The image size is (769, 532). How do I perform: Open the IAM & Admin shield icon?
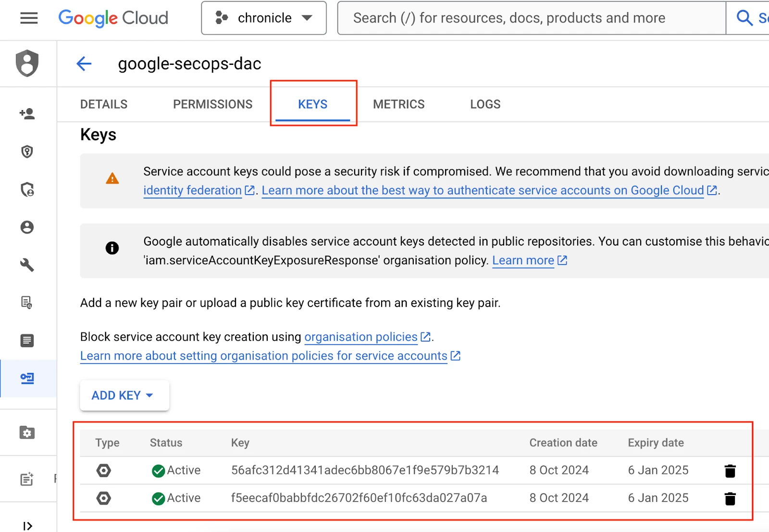(27, 63)
